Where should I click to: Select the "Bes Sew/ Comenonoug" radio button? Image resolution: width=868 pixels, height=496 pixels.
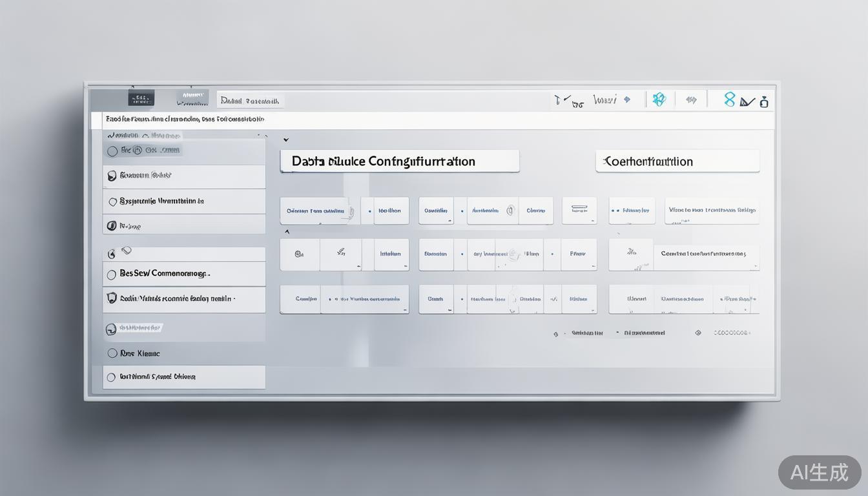coord(112,274)
